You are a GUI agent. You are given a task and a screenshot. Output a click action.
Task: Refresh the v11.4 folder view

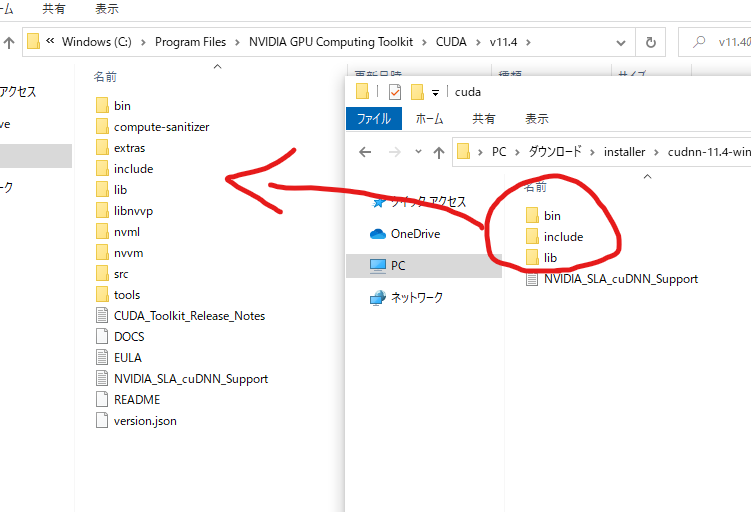pyautogui.click(x=650, y=43)
